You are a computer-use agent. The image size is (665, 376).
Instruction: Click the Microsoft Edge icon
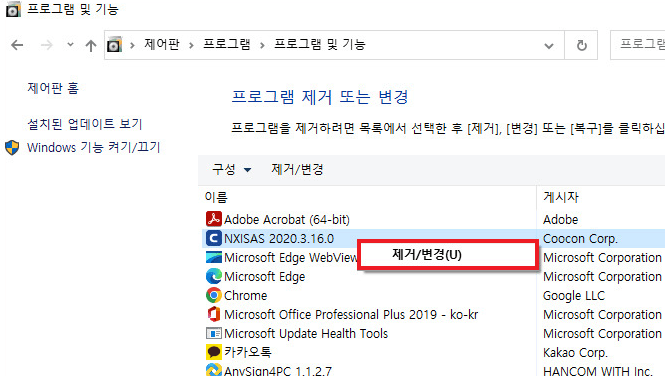click(x=214, y=276)
